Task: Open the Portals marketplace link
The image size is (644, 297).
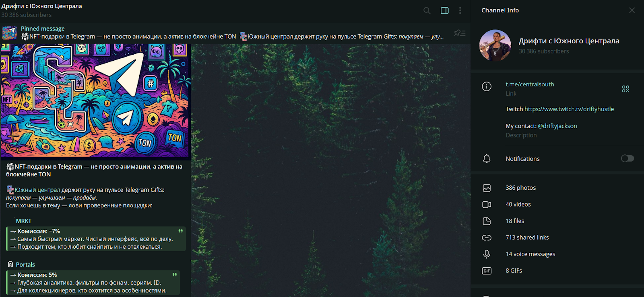Action: 25,264
